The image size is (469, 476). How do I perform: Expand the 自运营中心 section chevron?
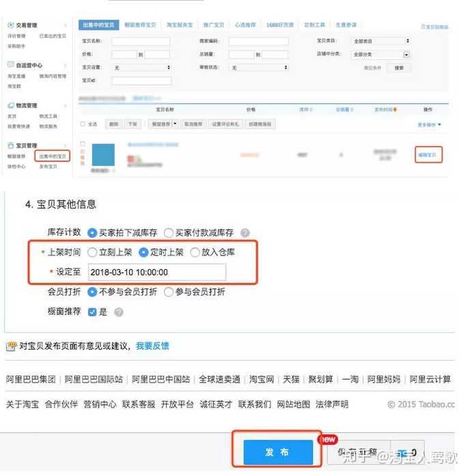(x=66, y=66)
